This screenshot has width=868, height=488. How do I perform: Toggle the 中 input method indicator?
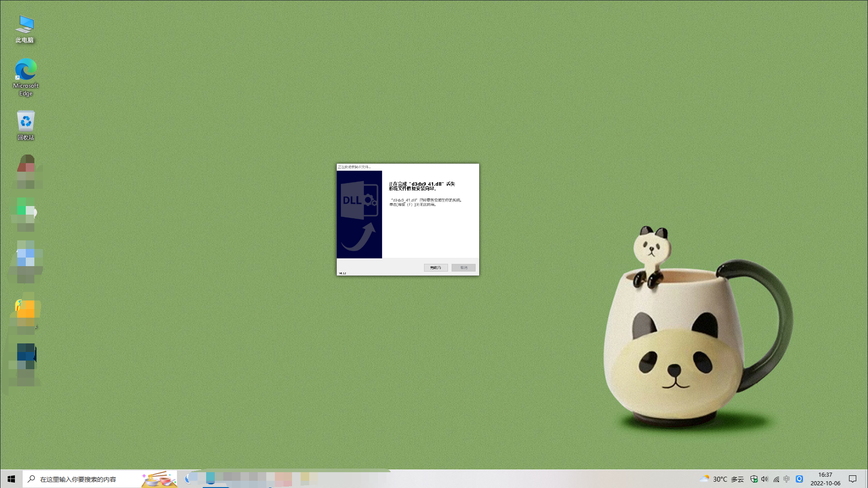(x=787, y=479)
